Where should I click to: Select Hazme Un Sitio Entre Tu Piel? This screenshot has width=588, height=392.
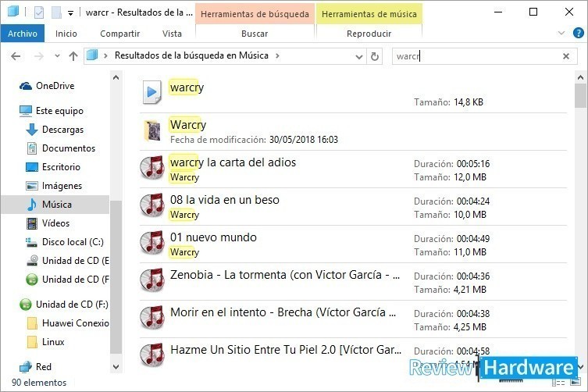[353, 355]
